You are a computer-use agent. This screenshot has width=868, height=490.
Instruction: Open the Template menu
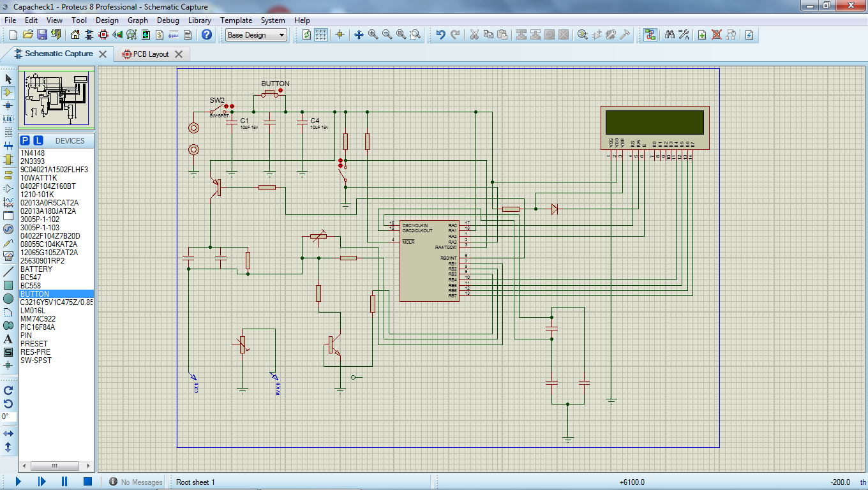(236, 20)
